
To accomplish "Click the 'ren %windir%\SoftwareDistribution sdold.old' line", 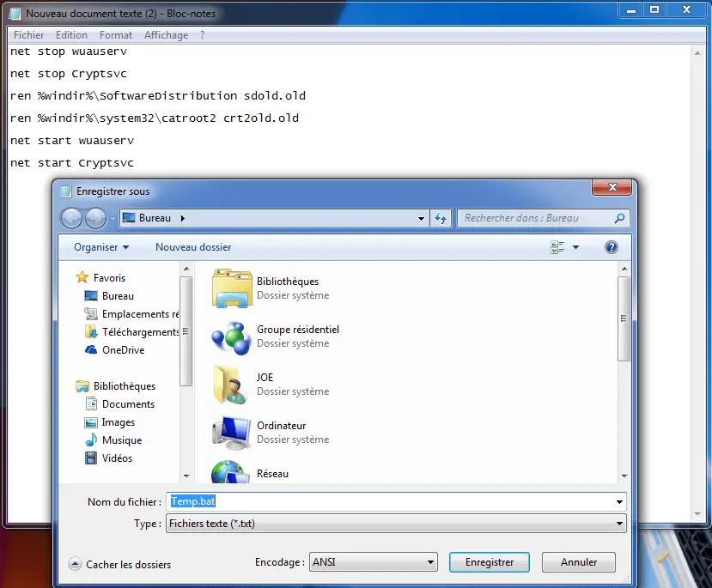I will coord(157,96).
